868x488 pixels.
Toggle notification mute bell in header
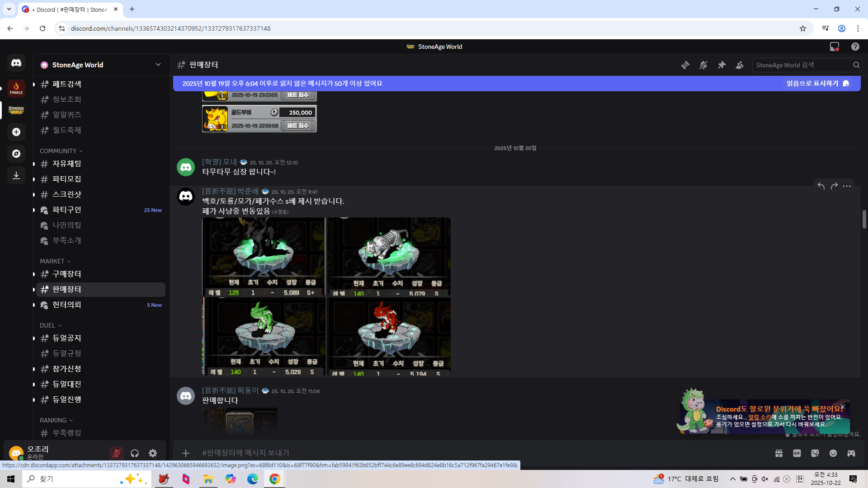tap(703, 65)
